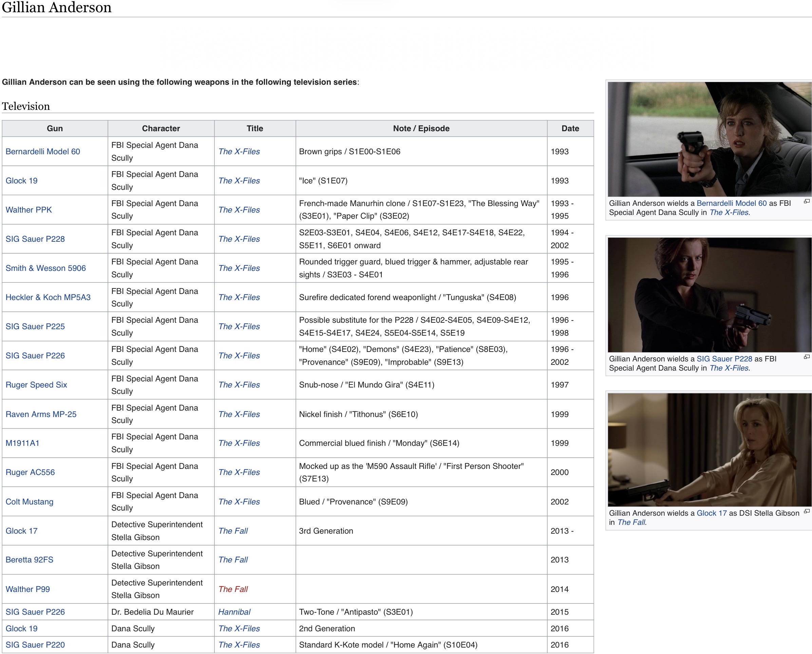Viewport: 812px width, 654px height.
Task: Click the red The Fall link
Action: [x=233, y=589]
